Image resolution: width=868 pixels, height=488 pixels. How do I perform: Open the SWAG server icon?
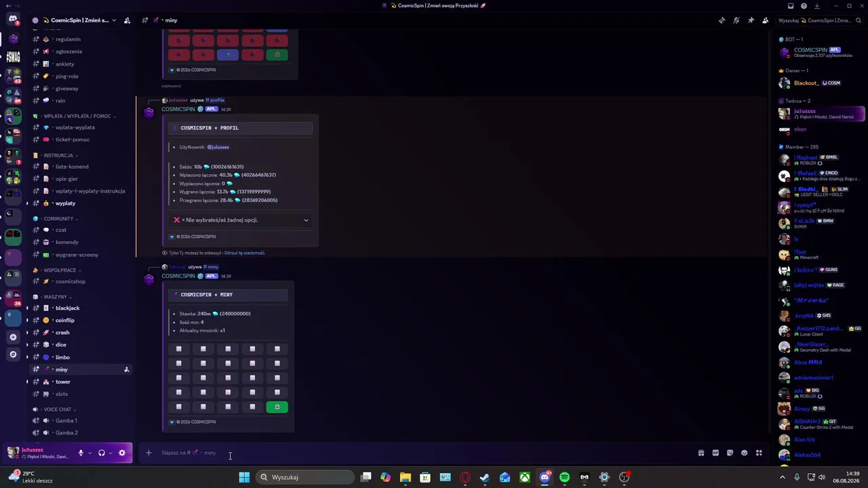click(13, 57)
